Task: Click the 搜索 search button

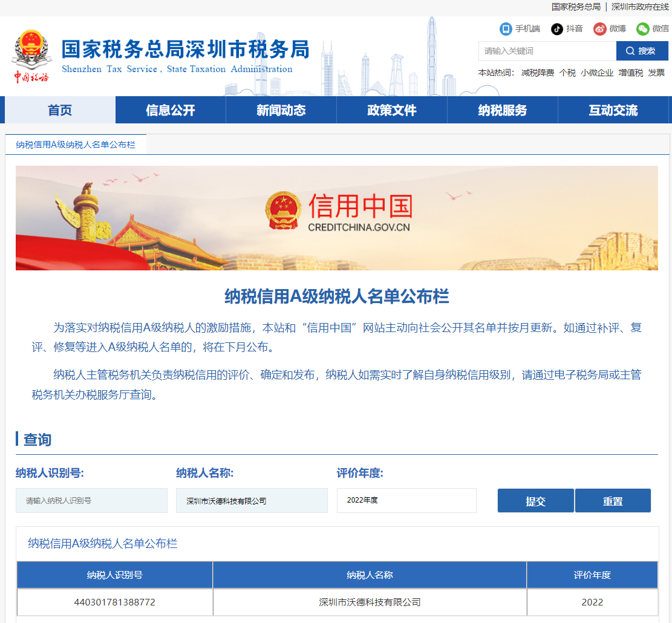Action: click(x=642, y=51)
